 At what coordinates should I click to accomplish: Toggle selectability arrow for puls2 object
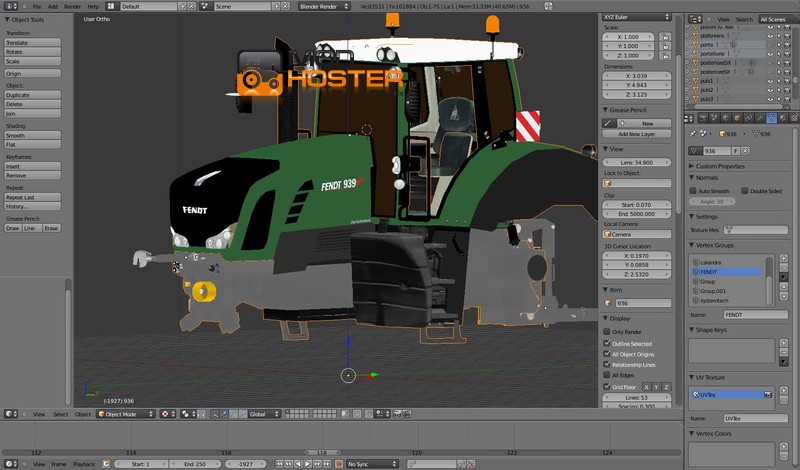coord(779,90)
